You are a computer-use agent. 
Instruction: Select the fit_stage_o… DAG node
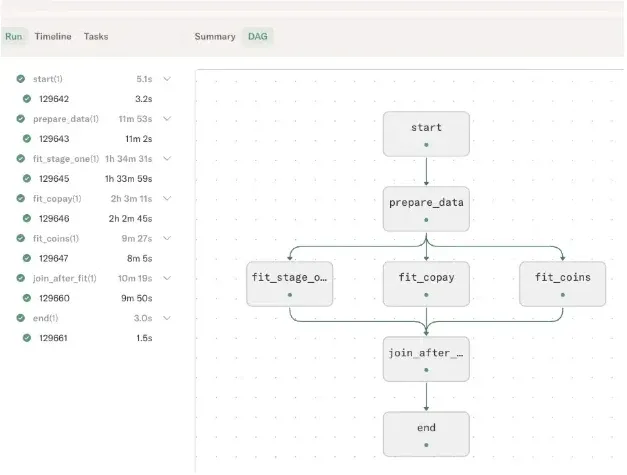(x=290, y=284)
